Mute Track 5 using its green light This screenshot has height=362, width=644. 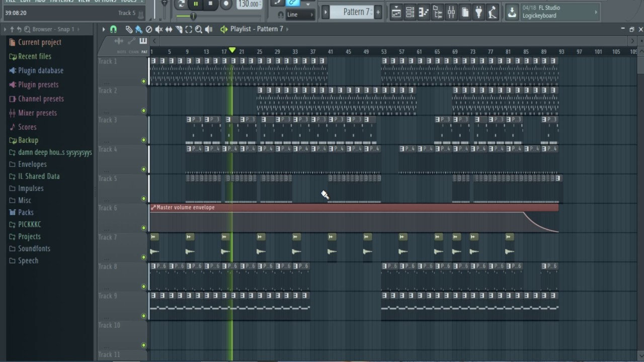point(144,199)
